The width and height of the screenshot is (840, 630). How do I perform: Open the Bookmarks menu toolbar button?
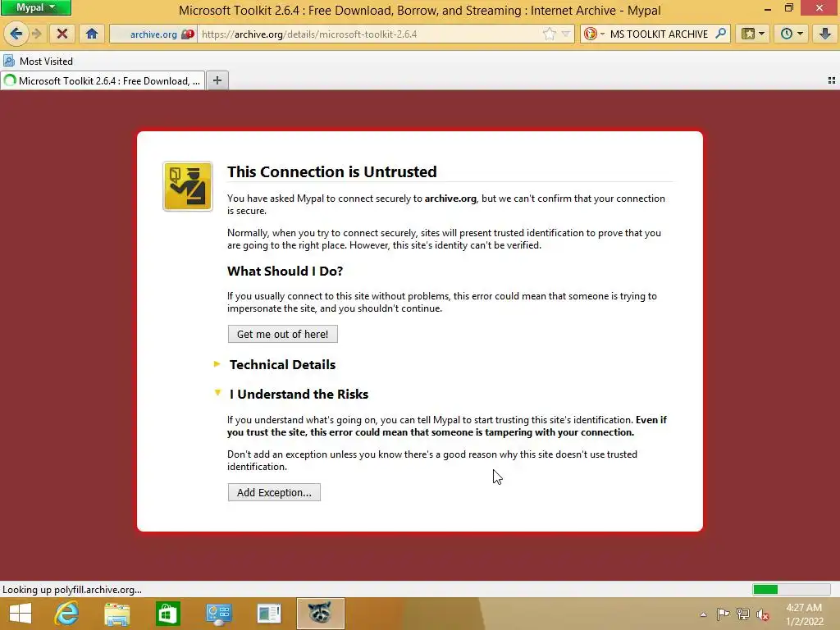point(753,34)
